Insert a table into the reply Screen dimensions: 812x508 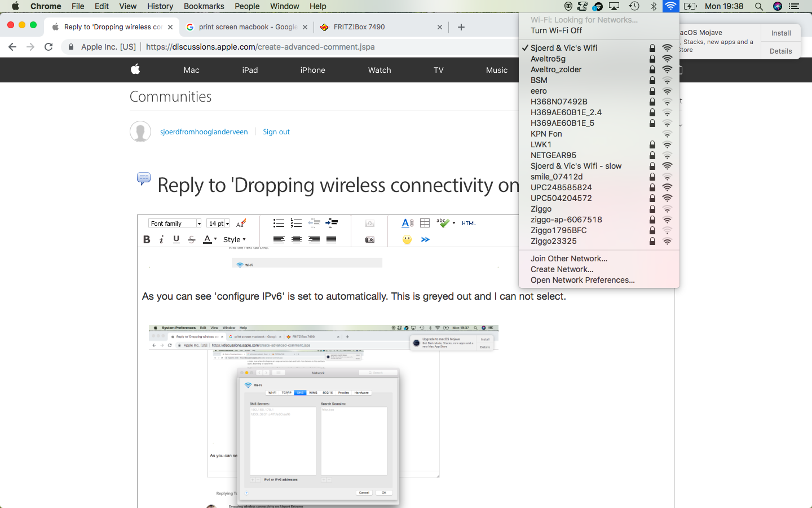tap(425, 223)
